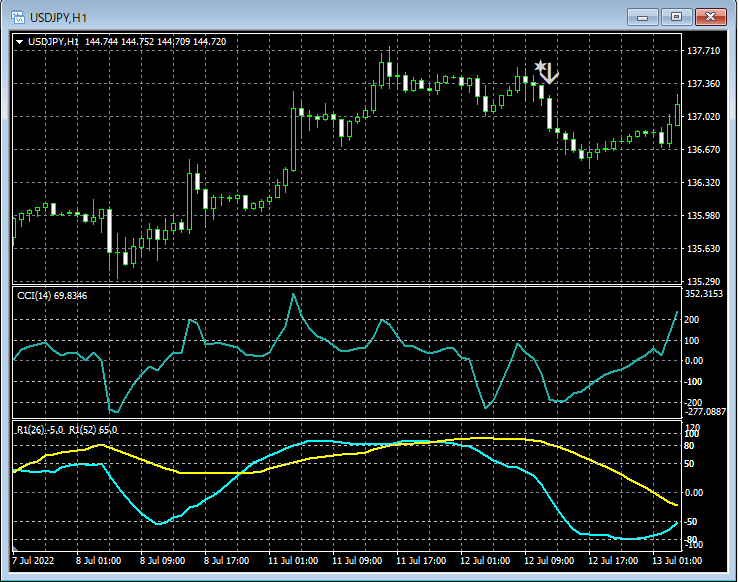Click the OHLC price readout 144.744

tap(104, 41)
